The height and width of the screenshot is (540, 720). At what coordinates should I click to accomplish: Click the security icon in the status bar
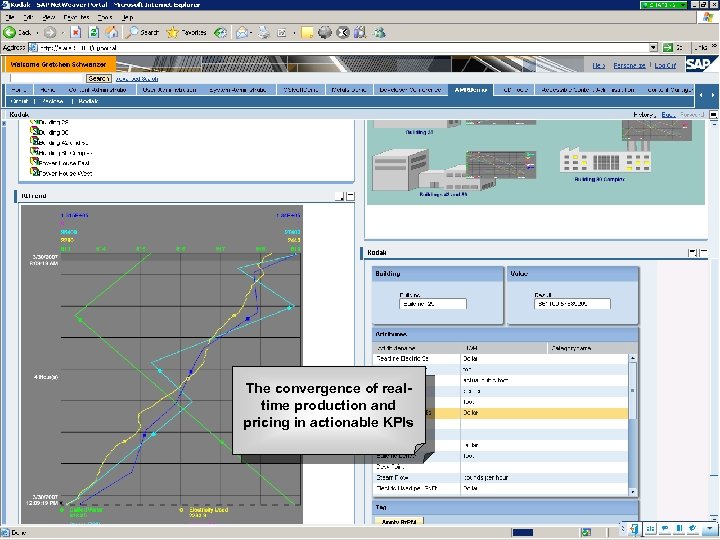pos(585,532)
